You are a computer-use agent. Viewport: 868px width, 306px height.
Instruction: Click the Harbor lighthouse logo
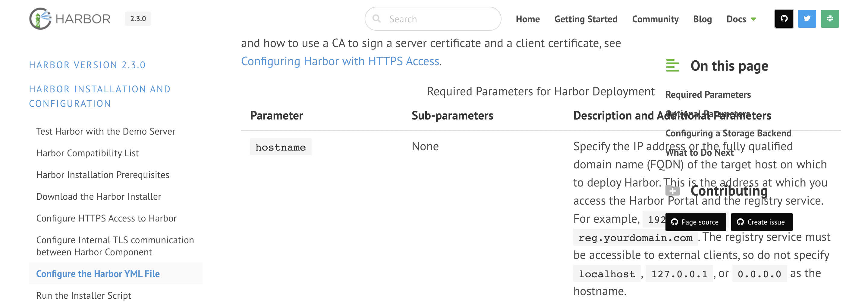click(40, 18)
